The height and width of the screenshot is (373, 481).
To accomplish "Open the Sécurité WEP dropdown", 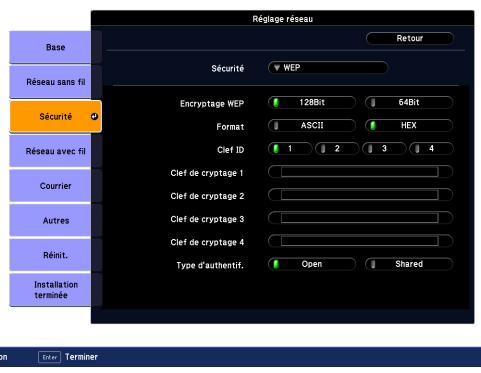I will pyautogui.click(x=328, y=68).
